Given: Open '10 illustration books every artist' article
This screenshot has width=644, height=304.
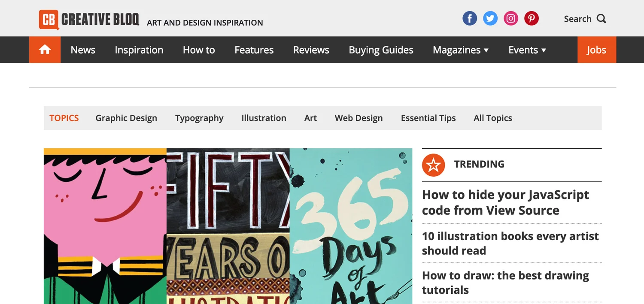Looking at the screenshot, I should [x=510, y=243].
